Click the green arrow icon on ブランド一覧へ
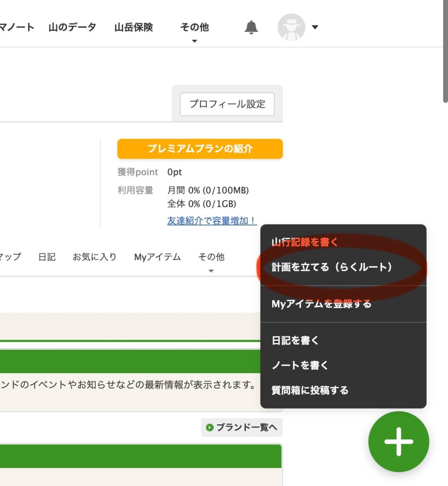This screenshot has height=486, width=448. [210, 428]
